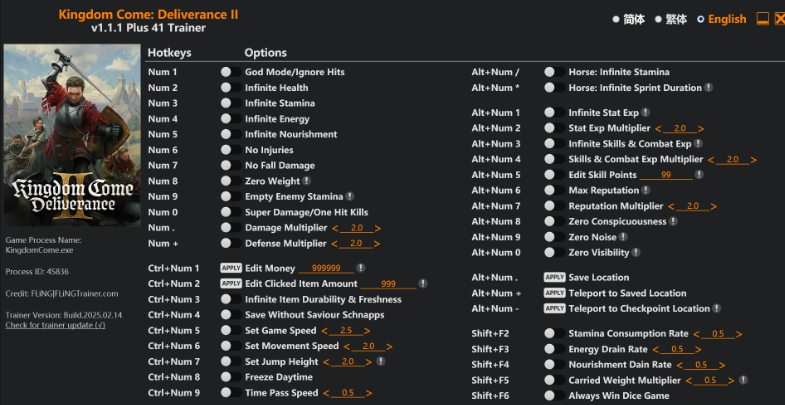Decrease Damage Multiplier with left arrow
The height and width of the screenshot is (405, 785).
point(335,228)
